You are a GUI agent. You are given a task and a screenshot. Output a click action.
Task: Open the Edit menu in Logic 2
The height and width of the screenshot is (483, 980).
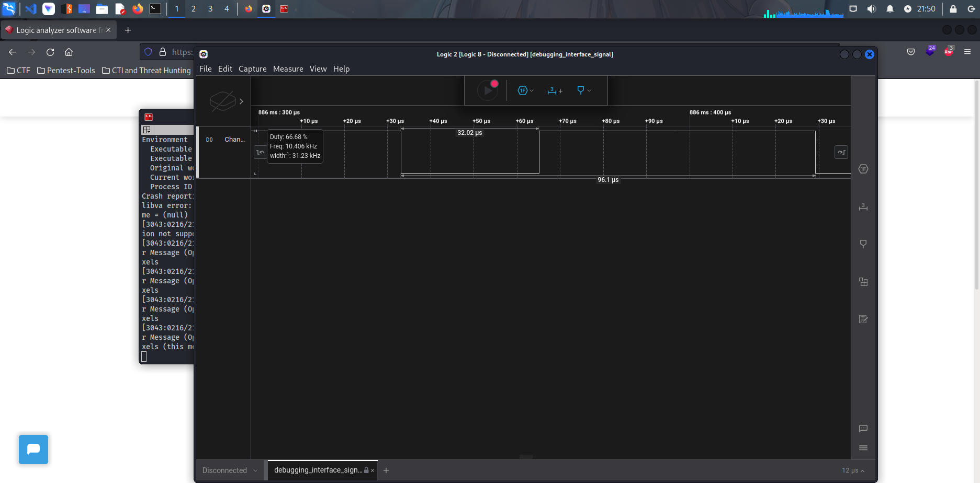coord(225,69)
